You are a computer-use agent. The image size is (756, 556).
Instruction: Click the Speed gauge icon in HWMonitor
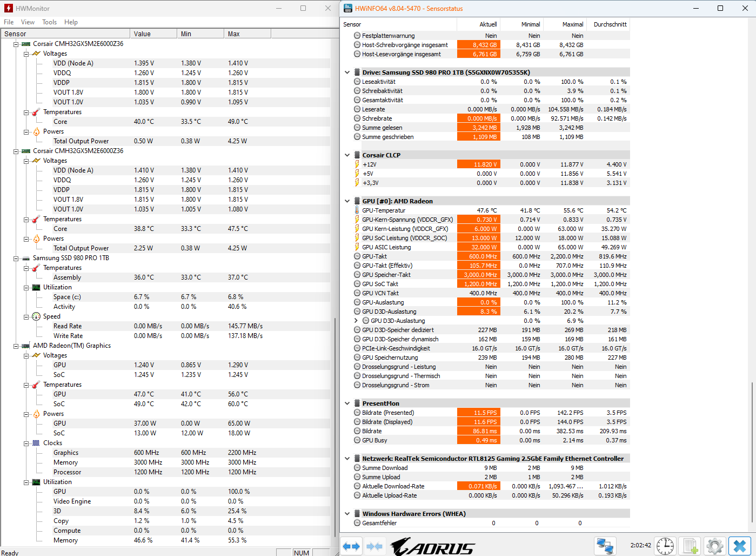click(x=36, y=316)
